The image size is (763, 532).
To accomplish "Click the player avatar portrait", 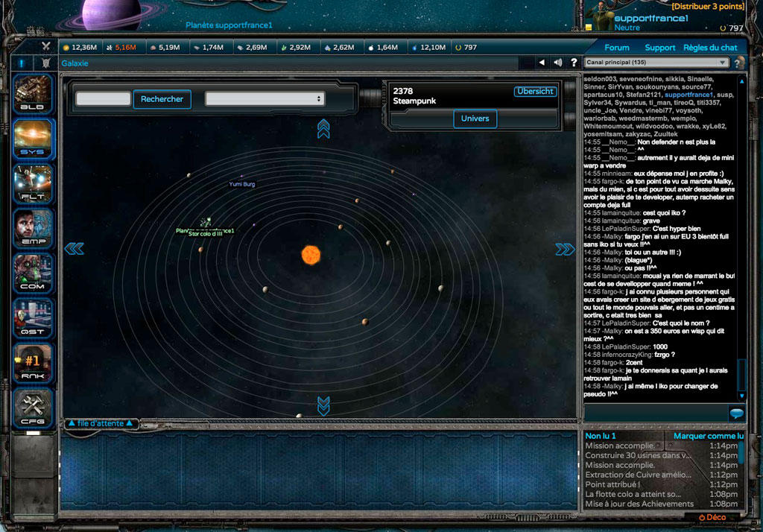I will [x=600, y=16].
